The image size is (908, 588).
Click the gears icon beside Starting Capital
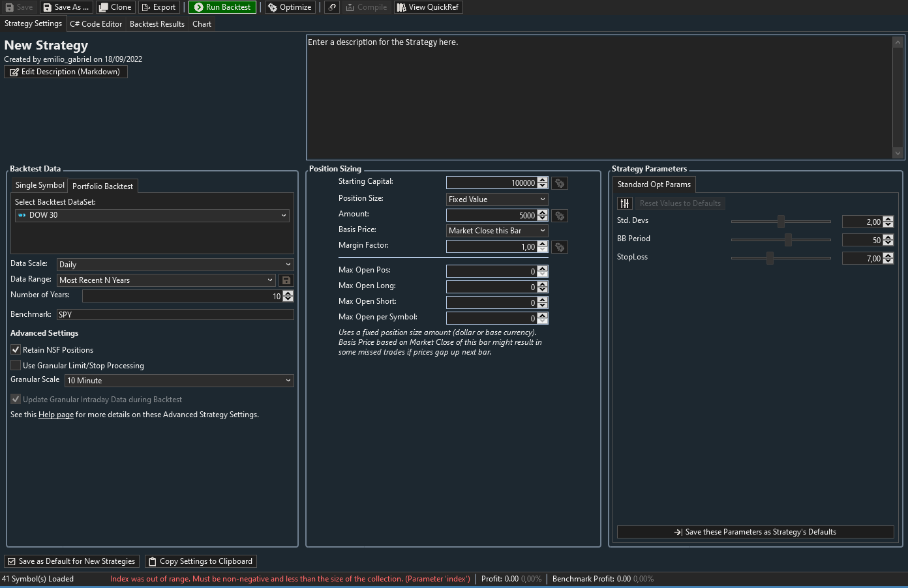[x=560, y=183]
